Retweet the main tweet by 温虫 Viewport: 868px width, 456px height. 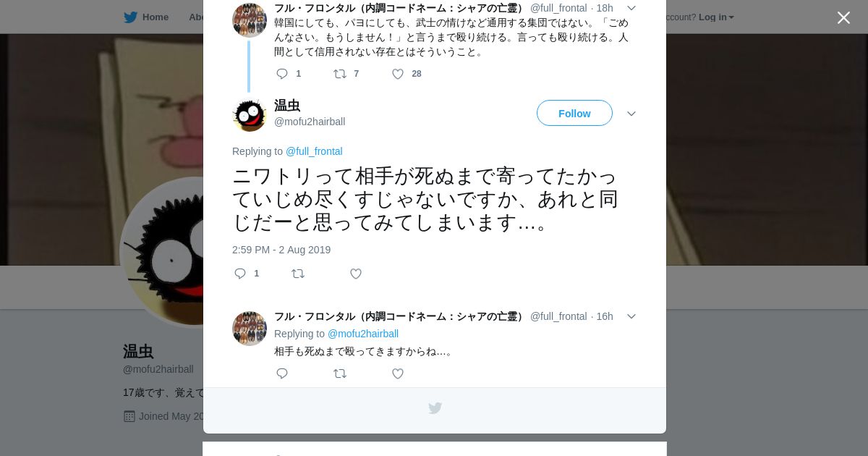click(297, 274)
